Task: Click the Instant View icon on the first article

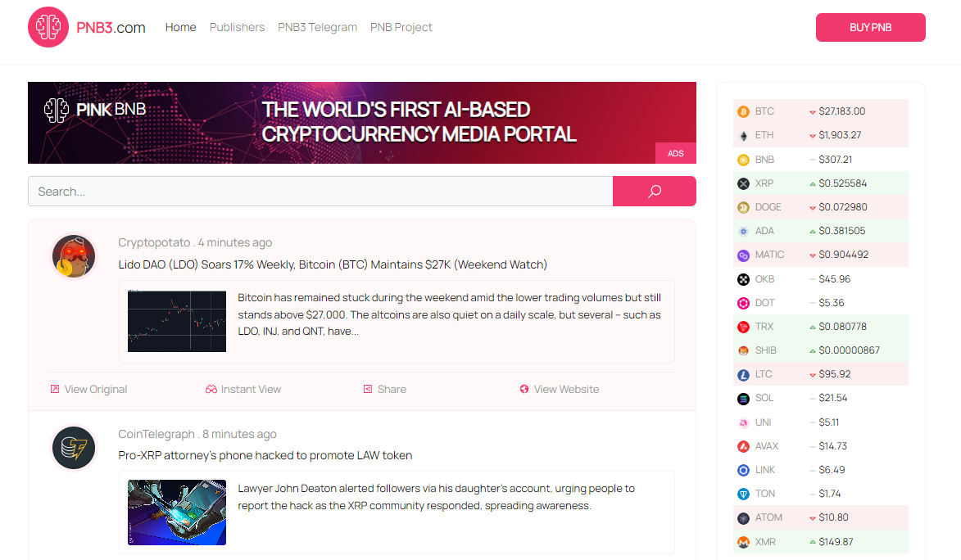Action: [x=211, y=389]
